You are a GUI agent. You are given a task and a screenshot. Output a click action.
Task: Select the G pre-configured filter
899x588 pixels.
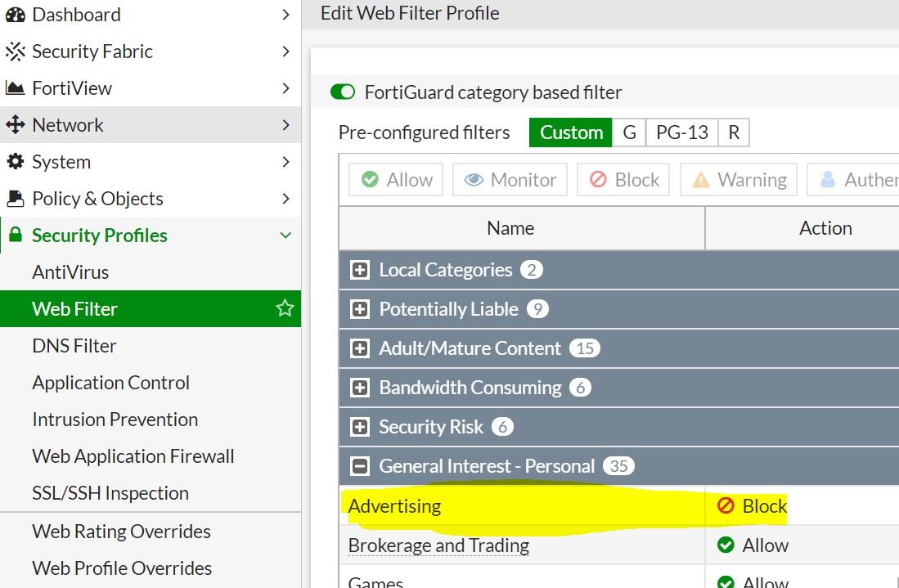coord(630,132)
